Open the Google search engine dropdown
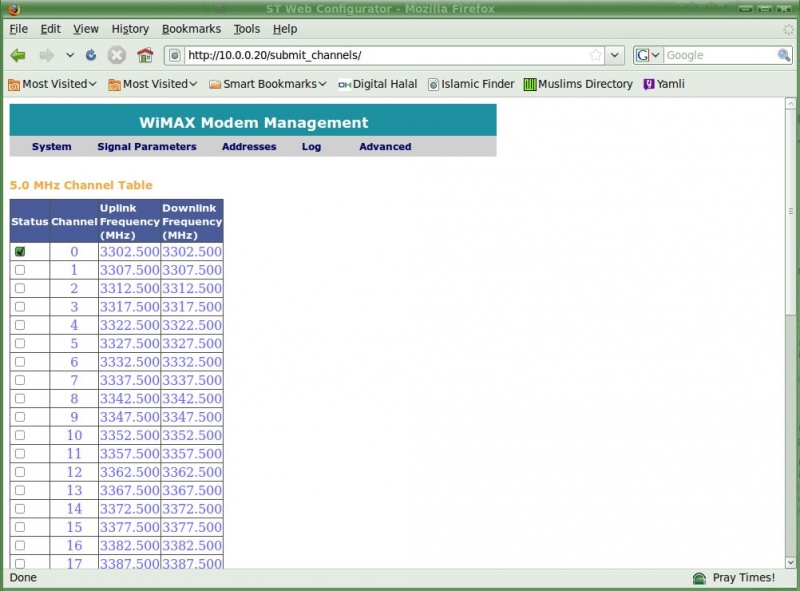Image resolution: width=800 pixels, height=591 pixels. [x=648, y=55]
